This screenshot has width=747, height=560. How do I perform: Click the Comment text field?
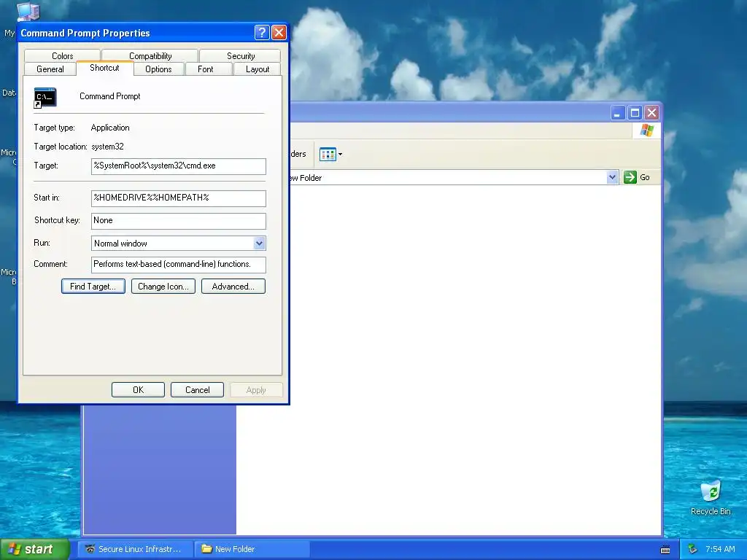pyautogui.click(x=178, y=264)
